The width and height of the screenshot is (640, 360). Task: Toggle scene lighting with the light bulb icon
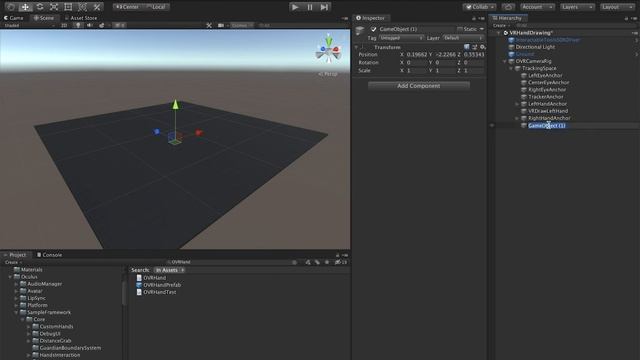(78, 25)
